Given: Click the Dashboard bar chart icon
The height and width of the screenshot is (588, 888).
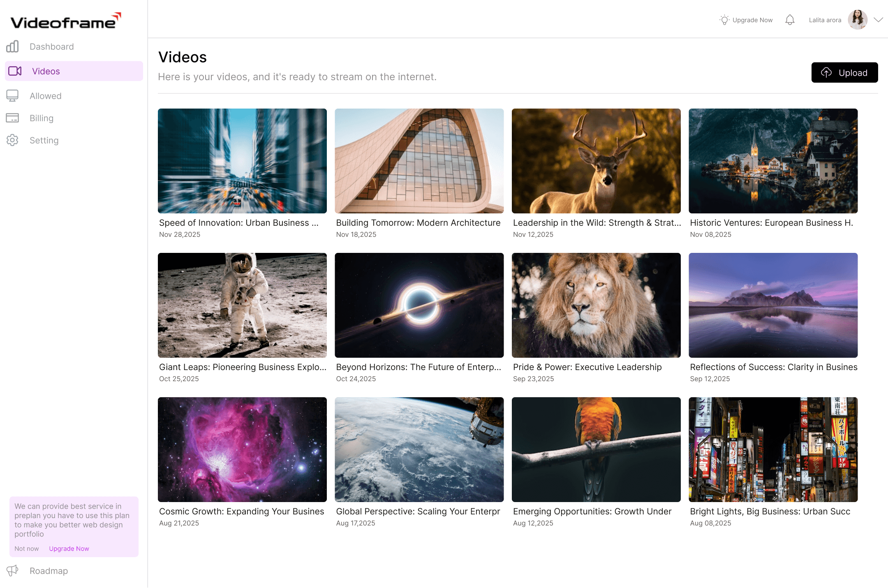Looking at the screenshot, I should click(x=12, y=46).
